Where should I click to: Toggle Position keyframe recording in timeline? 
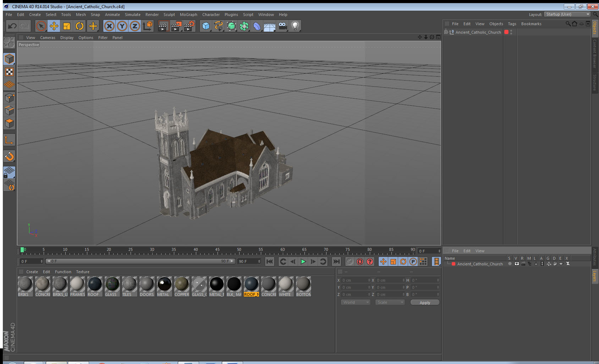click(383, 261)
